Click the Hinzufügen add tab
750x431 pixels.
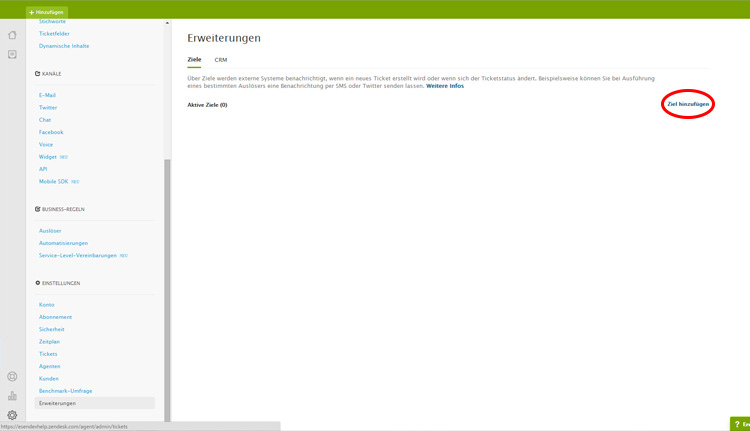[47, 12]
